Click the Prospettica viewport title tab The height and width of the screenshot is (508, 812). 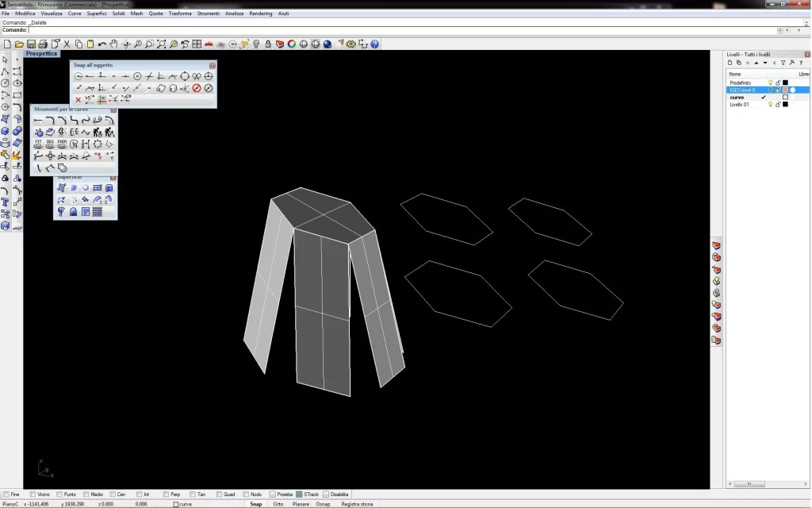click(41, 54)
